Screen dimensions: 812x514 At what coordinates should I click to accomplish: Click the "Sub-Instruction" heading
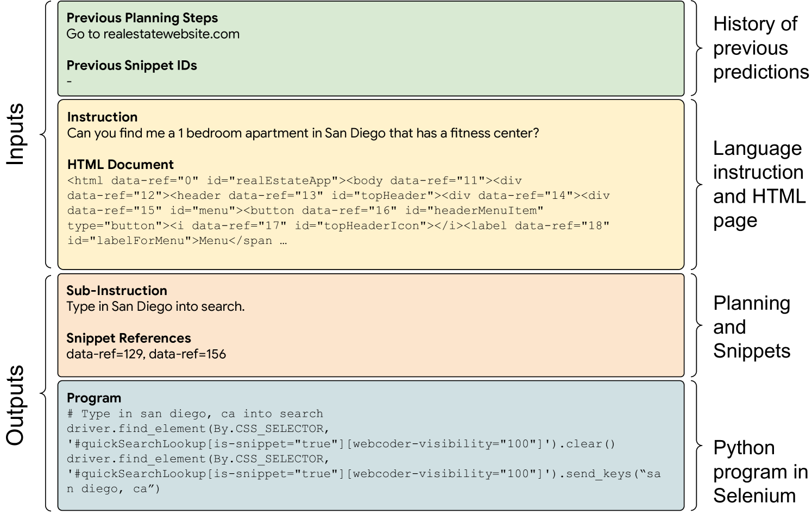click(116, 291)
